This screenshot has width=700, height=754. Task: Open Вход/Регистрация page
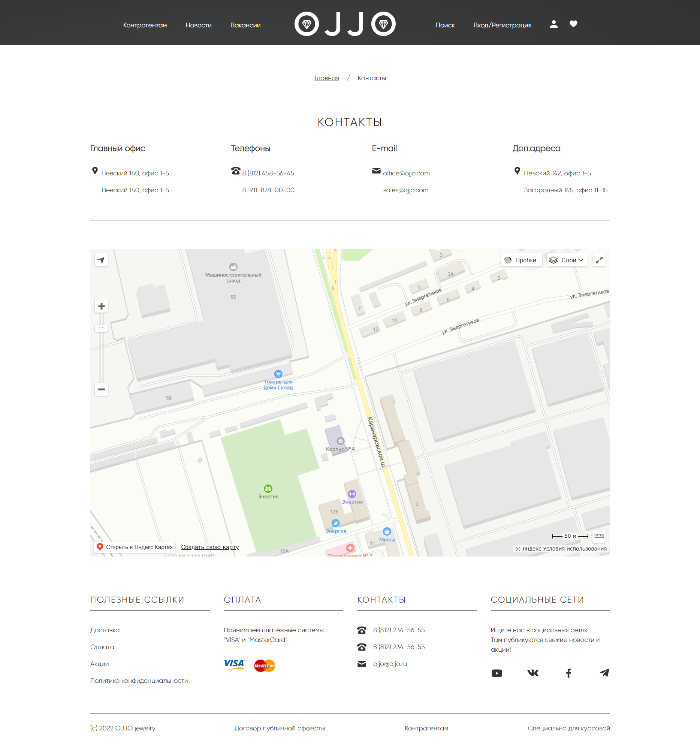point(502,25)
